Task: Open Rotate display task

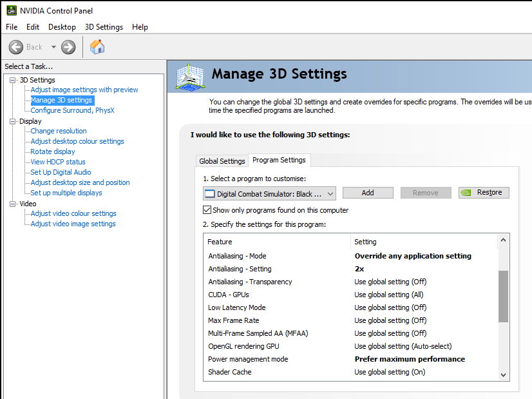Action: coord(53,151)
